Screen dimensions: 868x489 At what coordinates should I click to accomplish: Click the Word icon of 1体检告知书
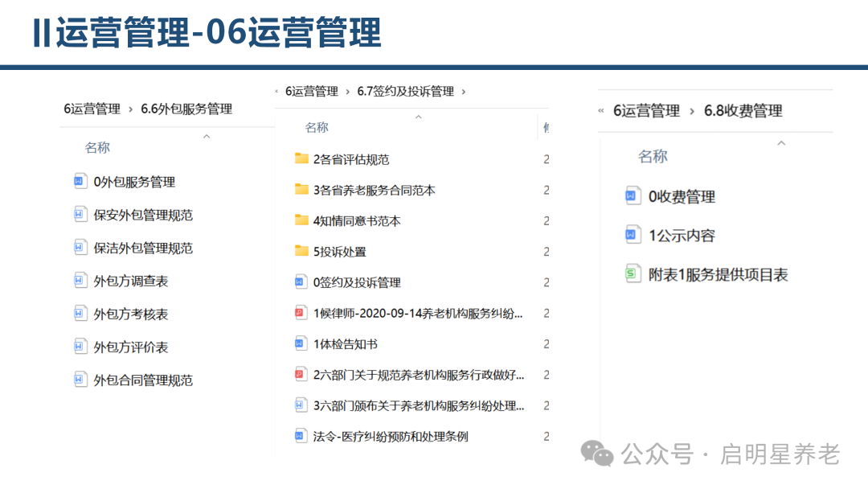[300, 343]
